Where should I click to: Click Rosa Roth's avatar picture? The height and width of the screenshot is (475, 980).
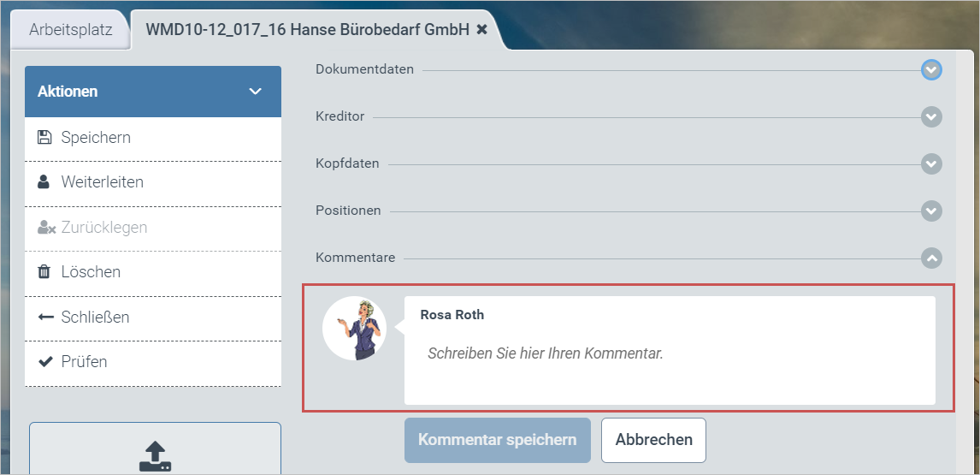[354, 329]
